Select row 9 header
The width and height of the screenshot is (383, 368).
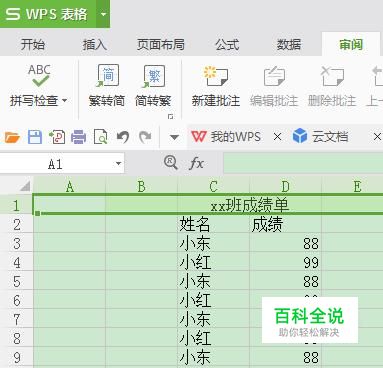[16, 357]
